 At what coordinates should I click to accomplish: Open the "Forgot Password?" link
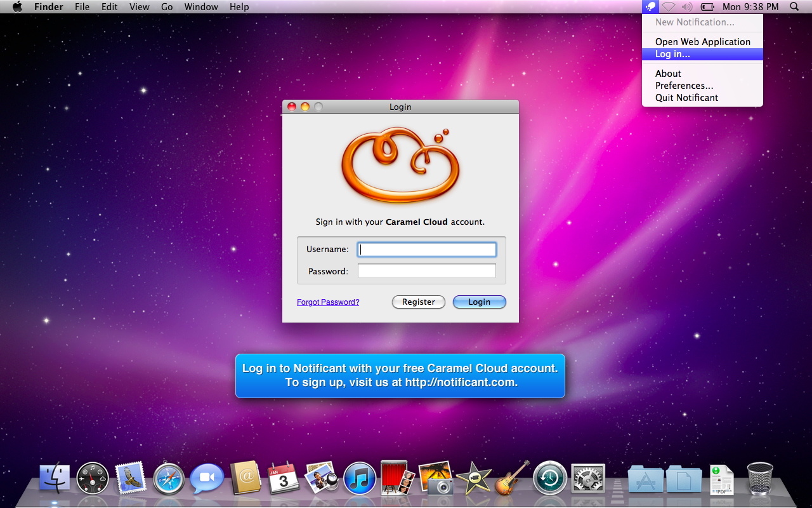click(x=328, y=302)
